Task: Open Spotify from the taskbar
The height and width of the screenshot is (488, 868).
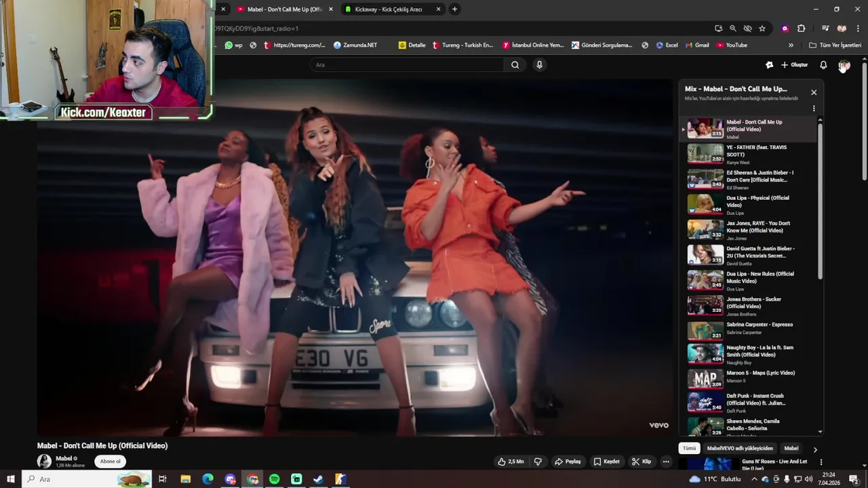Action: coord(274,479)
